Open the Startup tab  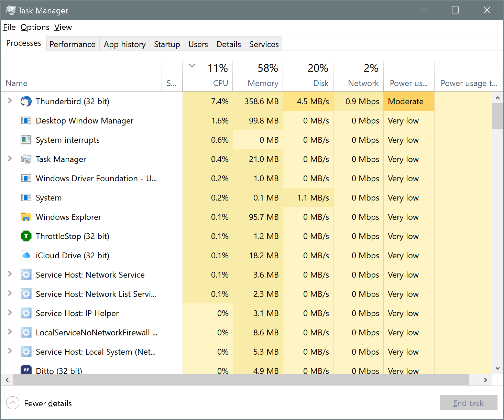[167, 44]
